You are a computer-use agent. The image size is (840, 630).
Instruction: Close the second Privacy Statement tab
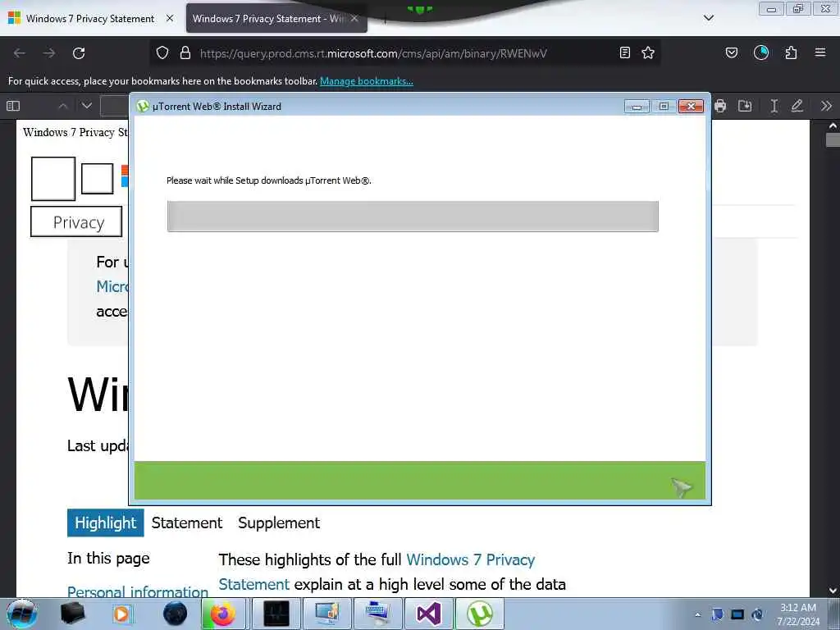pos(354,18)
